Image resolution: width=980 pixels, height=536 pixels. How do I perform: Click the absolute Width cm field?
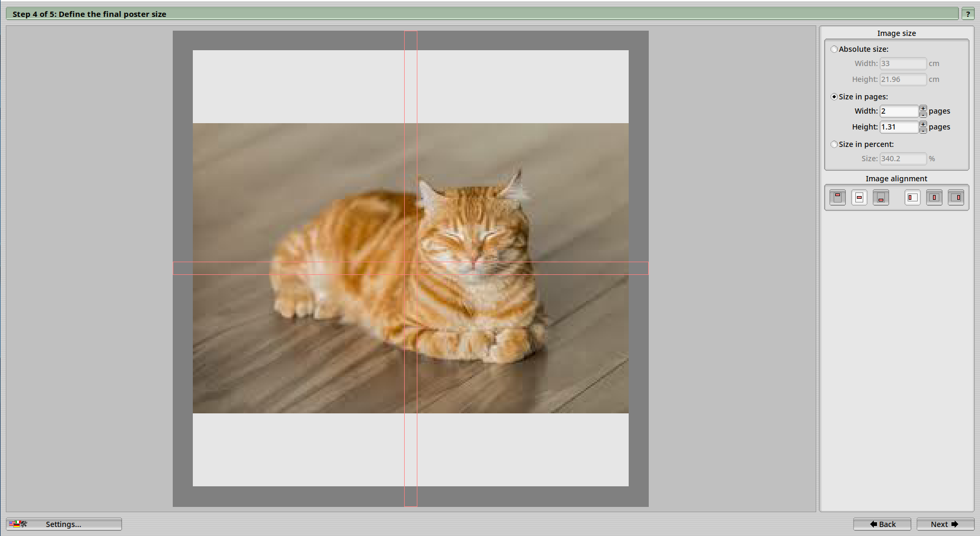click(903, 63)
